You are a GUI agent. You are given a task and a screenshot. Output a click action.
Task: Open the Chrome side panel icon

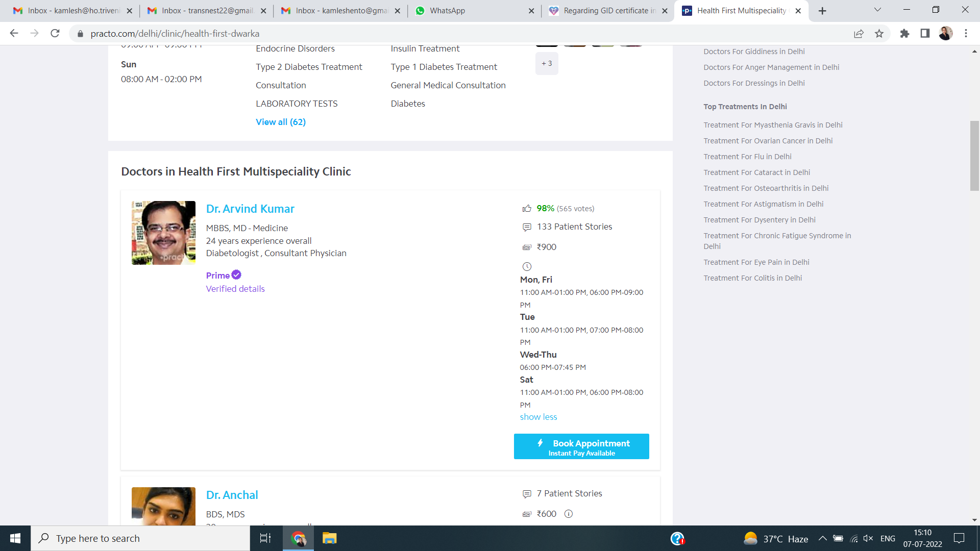point(925,34)
